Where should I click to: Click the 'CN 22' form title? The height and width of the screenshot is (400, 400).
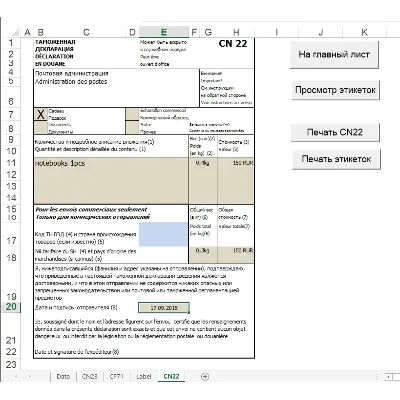(233, 44)
